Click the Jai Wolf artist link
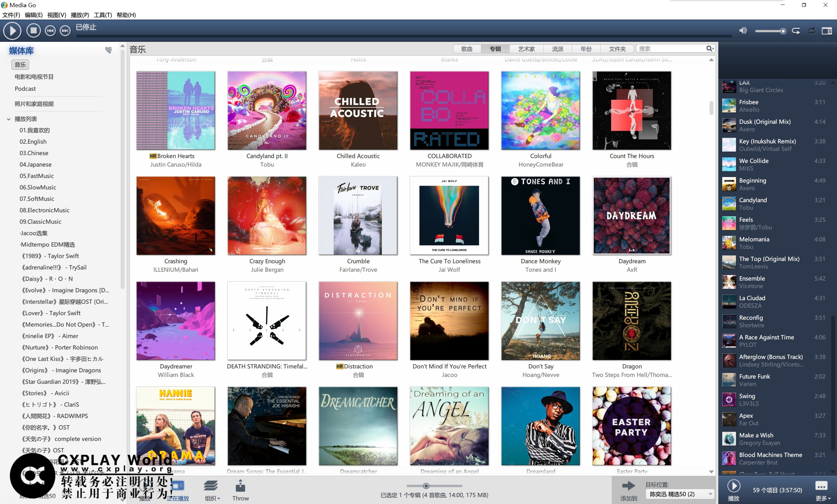 click(x=449, y=269)
